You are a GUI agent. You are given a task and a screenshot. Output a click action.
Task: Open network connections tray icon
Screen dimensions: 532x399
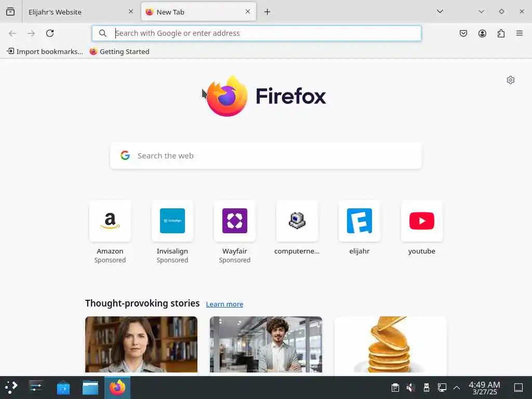click(442, 388)
